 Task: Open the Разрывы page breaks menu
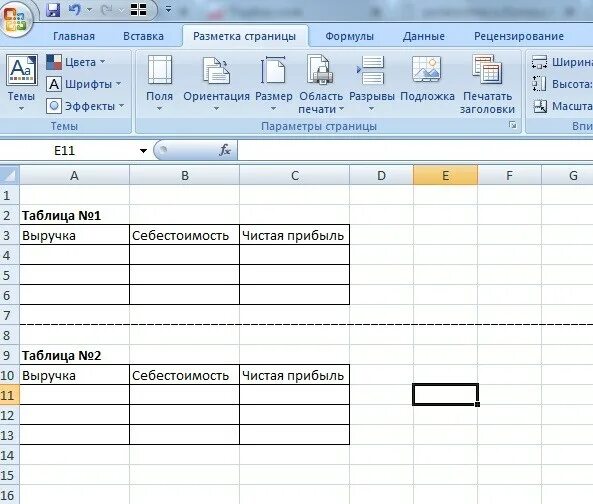tap(371, 83)
